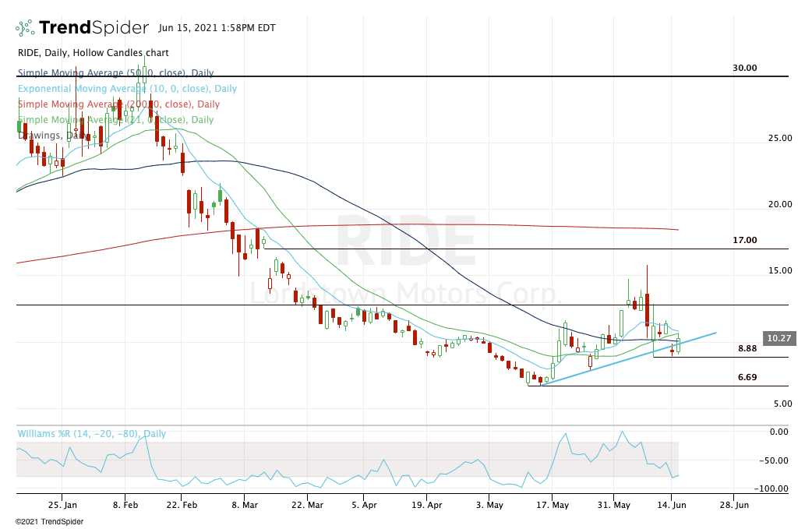Screen dimensions: 812x529
Task: Click the 5.00 price axis label
Action: [783, 404]
